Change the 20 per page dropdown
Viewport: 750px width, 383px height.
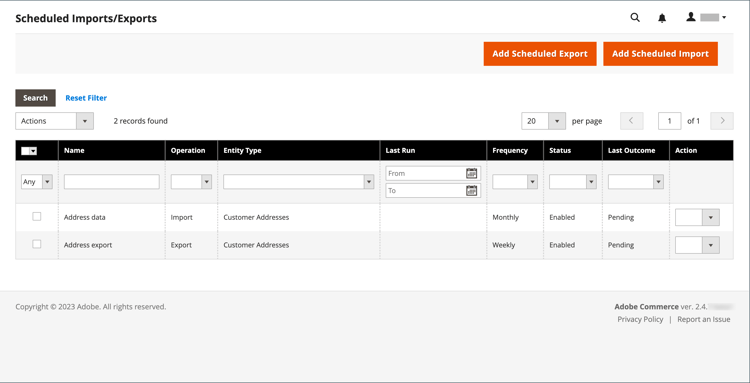coord(543,121)
